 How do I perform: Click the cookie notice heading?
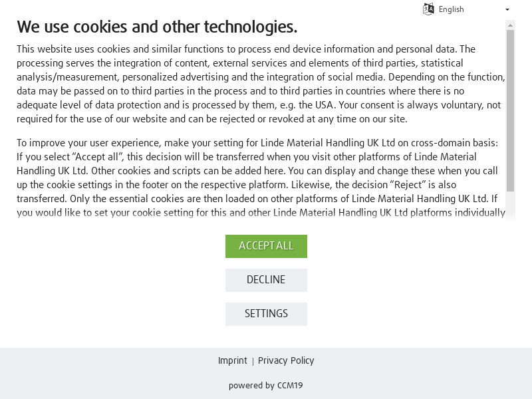(x=157, y=27)
